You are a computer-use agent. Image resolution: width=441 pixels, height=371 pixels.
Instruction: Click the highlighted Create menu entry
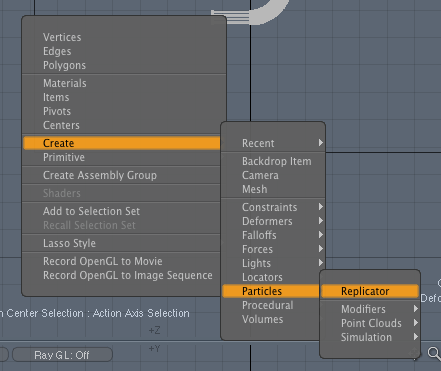click(122, 143)
